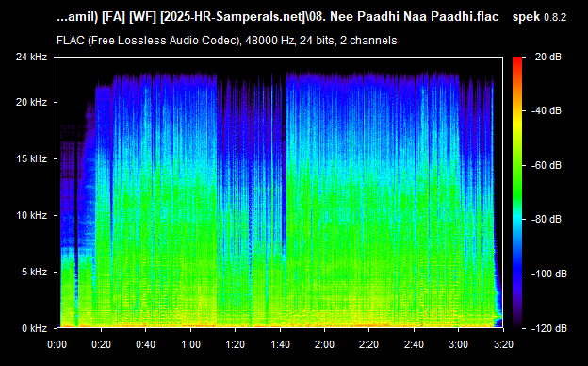Click the 20 kHz frequency axis label
This screenshot has height=366, width=588.
31,102
